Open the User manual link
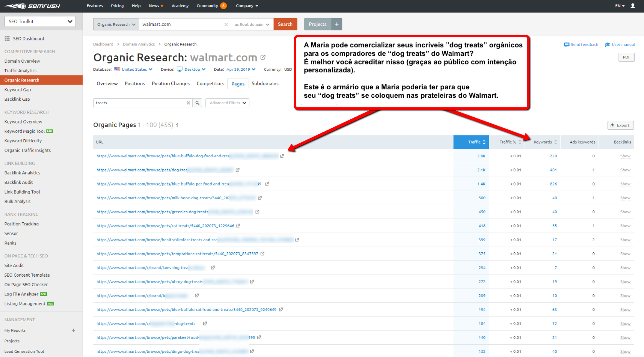This screenshot has height=357, width=644. [620, 45]
